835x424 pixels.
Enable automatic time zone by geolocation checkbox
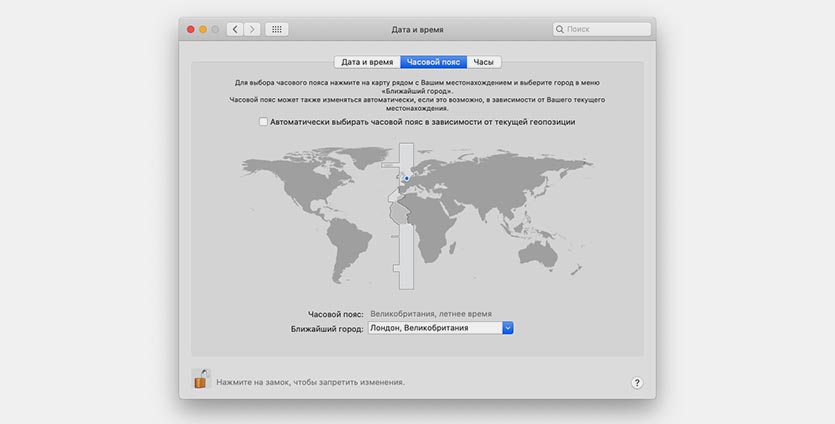point(263,121)
